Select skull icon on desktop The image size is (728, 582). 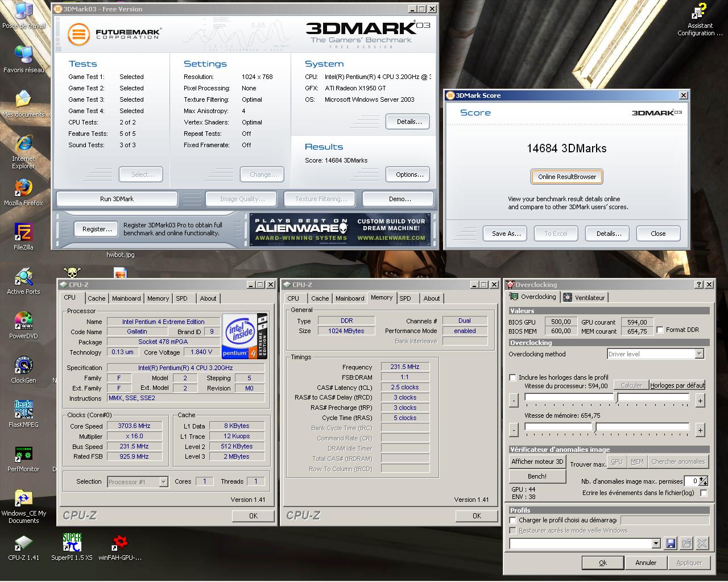tap(72, 273)
